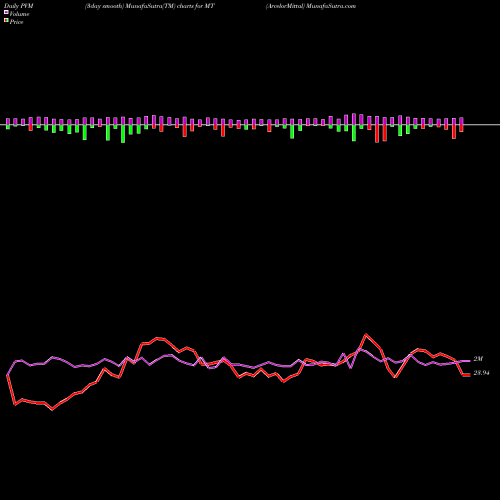Select the 'Price' legend label
This screenshot has width=500, height=500.
coord(16,22)
